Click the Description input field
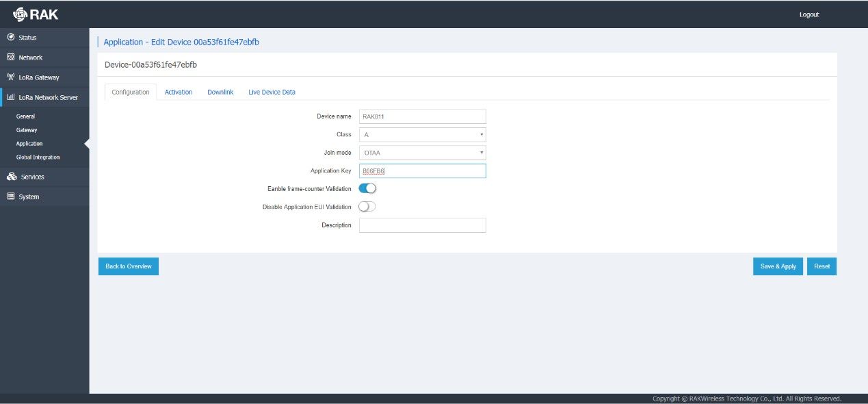The image size is (868, 404). point(423,225)
